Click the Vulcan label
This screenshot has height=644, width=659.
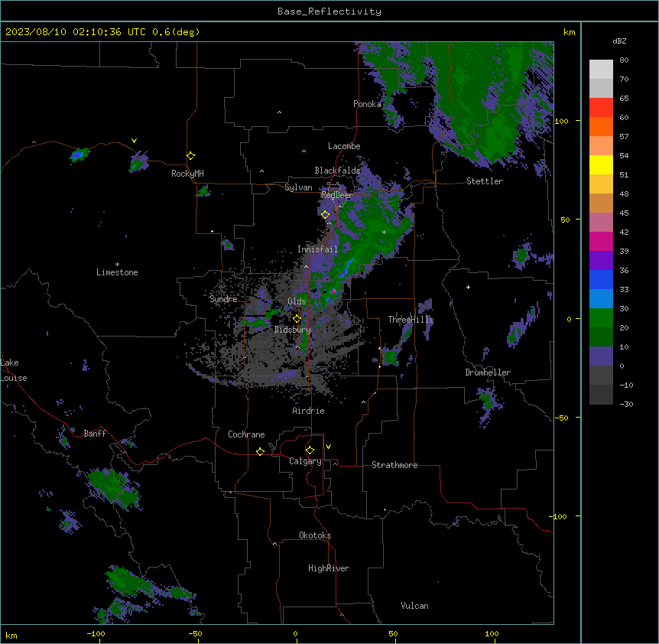click(x=415, y=606)
